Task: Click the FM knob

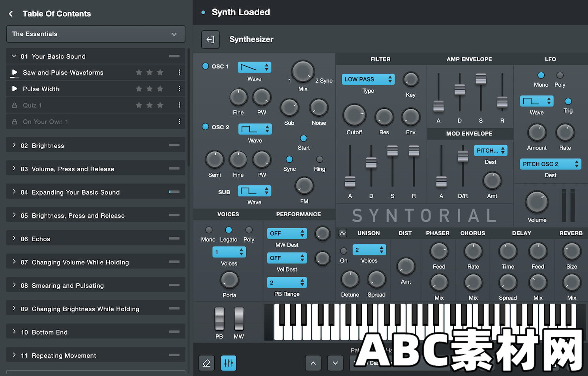Action: tap(304, 186)
